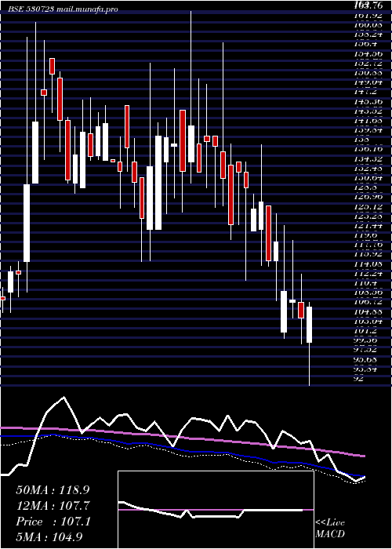Click the 134.32 price axis label
This screenshot has width=392, height=549.
pyautogui.click(x=369, y=159)
